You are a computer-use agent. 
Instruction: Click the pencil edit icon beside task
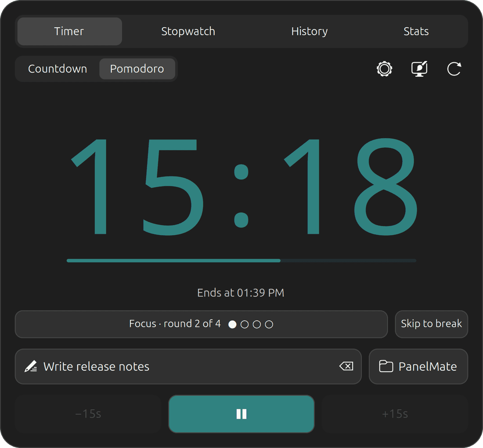pyautogui.click(x=31, y=366)
